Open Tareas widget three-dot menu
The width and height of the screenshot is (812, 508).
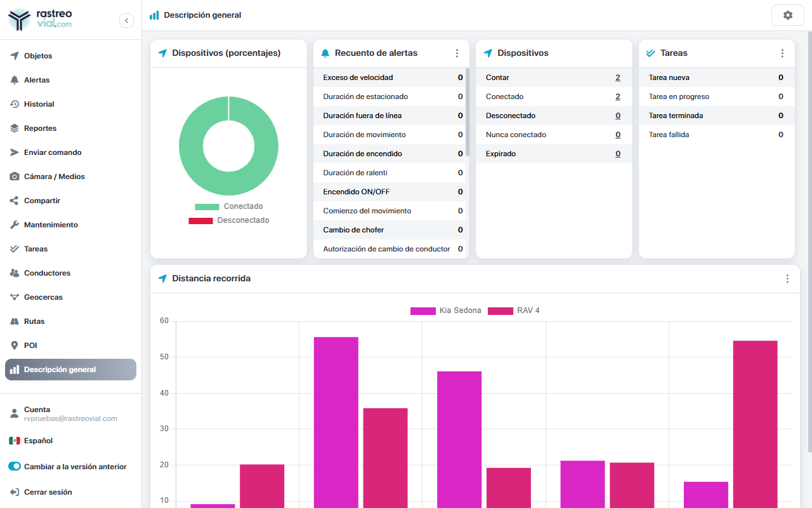(x=782, y=53)
